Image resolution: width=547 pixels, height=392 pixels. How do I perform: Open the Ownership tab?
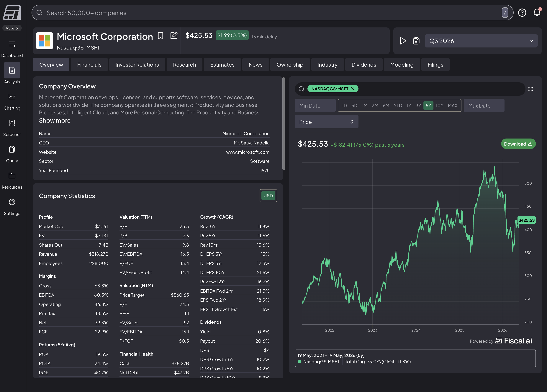[290, 65]
